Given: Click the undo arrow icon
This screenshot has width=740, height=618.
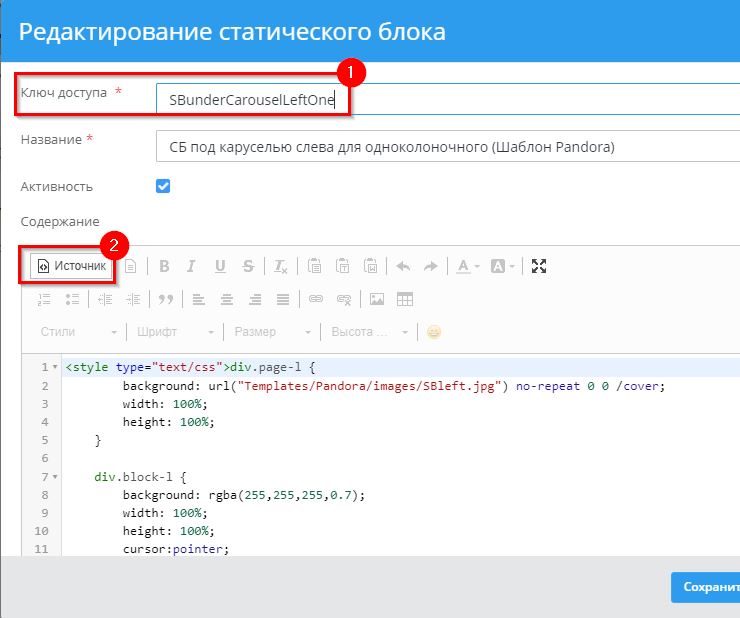Looking at the screenshot, I should click(x=403, y=266).
